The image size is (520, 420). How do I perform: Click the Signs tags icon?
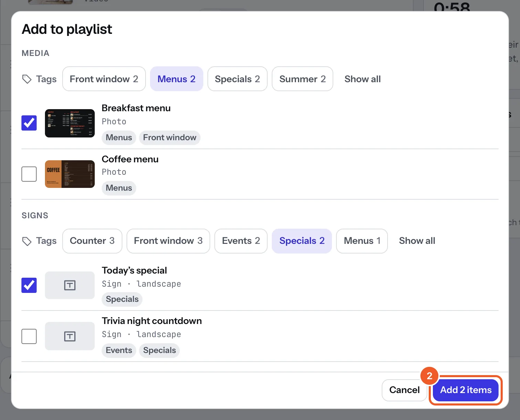[x=27, y=241]
